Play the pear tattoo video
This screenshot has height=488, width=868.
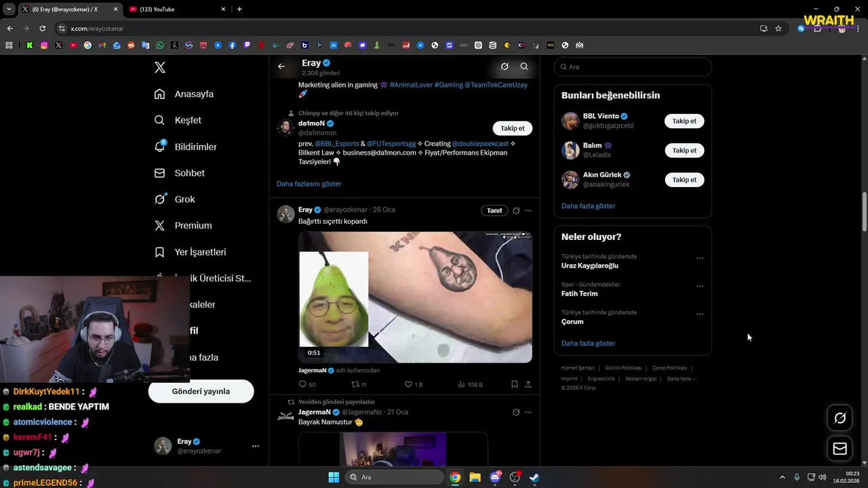click(x=415, y=297)
